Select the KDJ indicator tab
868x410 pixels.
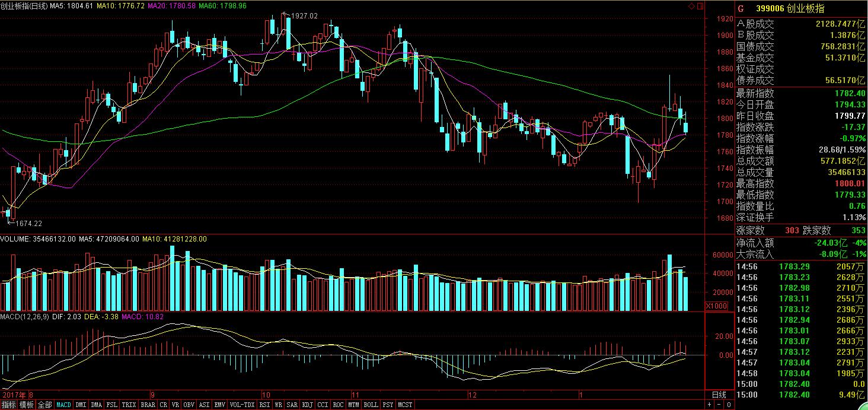pyautogui.click(x=307, y=405)
